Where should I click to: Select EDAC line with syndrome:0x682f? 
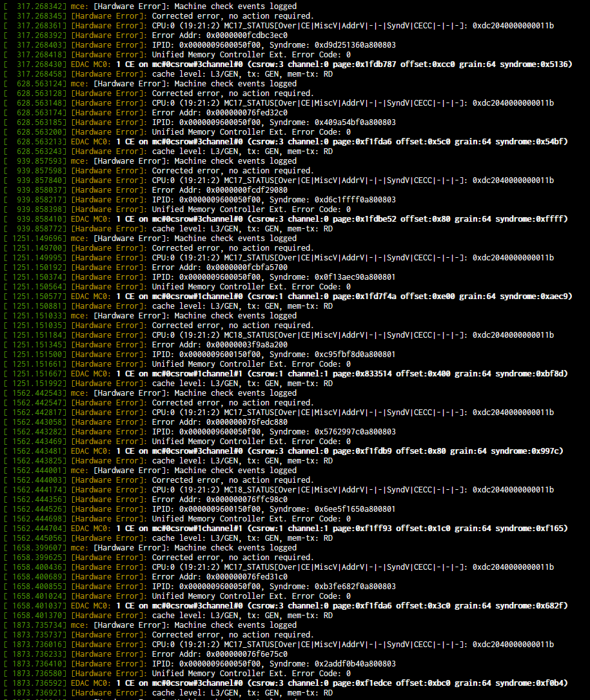[342, 606]
